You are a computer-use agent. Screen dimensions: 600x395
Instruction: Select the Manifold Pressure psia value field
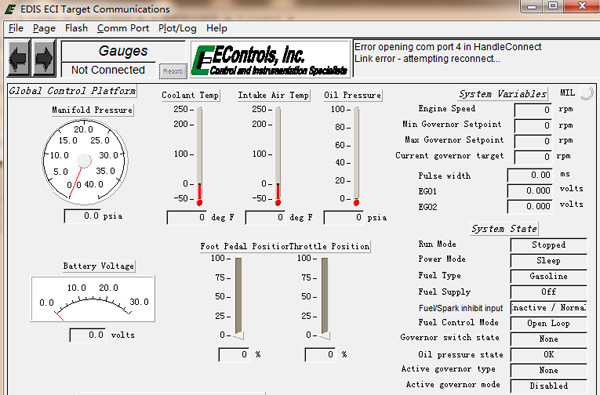[x=82, y=216]
